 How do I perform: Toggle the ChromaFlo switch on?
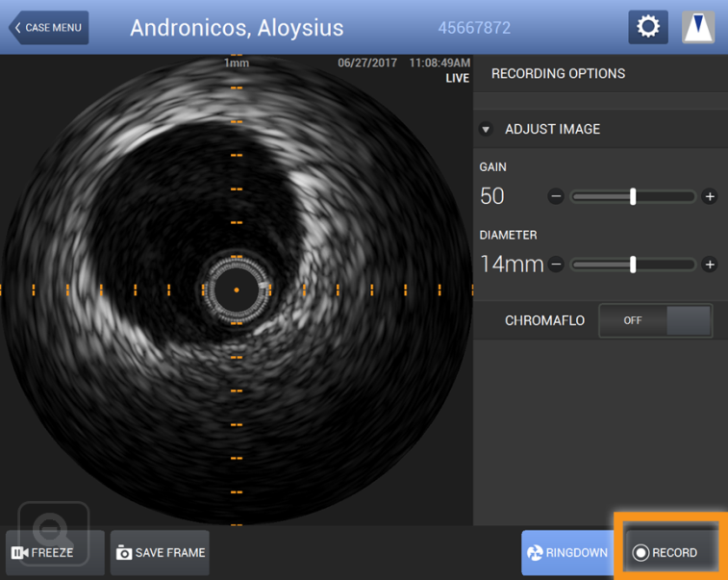(x=656, y=320)
